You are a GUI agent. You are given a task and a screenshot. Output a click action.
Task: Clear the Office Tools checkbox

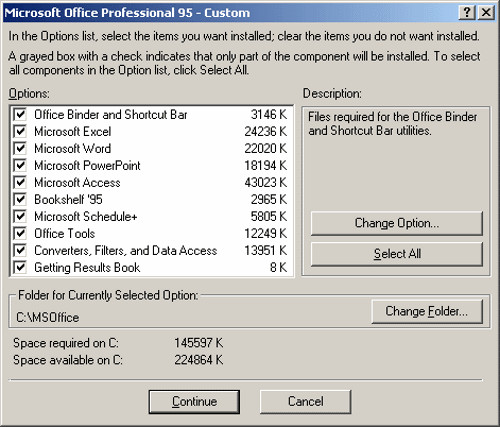tap(20, 233)
